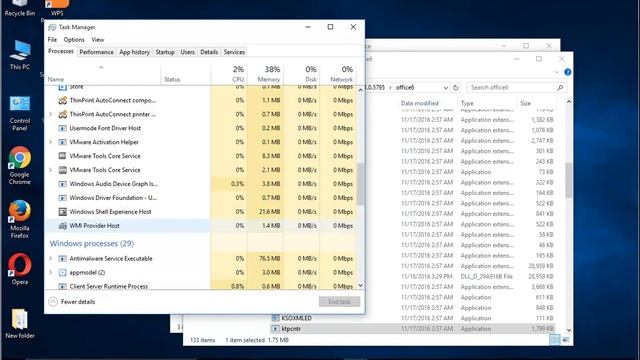This screenshot has width=640, height=360.
Task: Click the WMI Provider Host process icon
Action: click(62, 226)
